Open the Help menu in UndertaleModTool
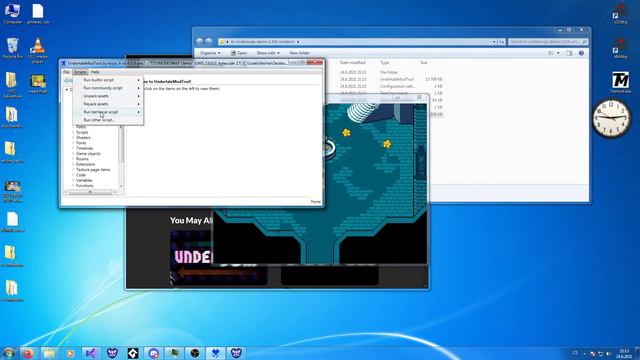640x360 pixels. 95,72
